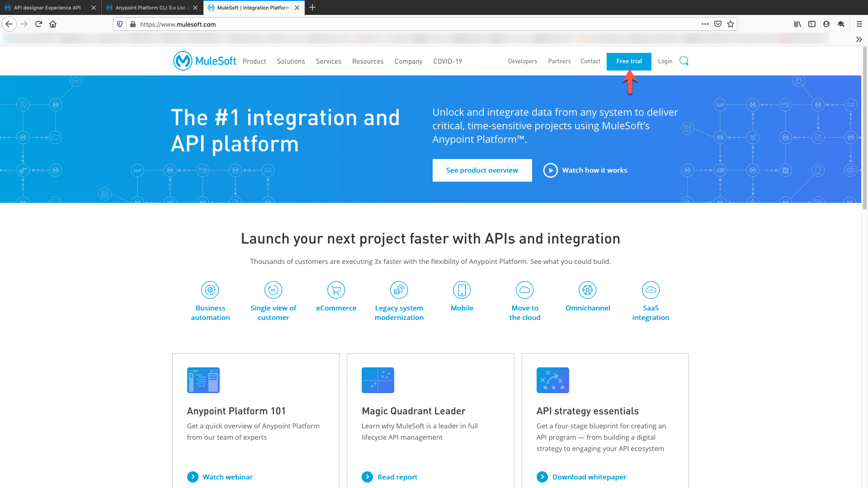Expand the Product navigation menu

(x=254, y=61)
